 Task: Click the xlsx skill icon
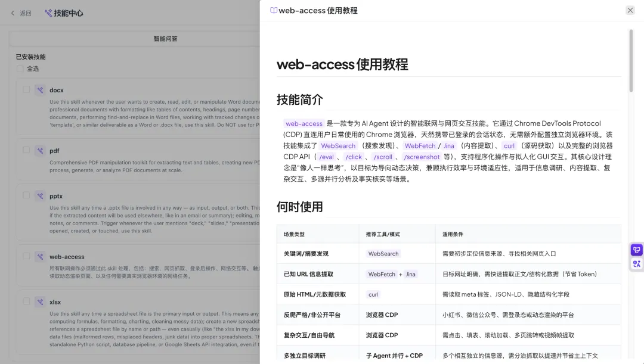tap(40, 301)
